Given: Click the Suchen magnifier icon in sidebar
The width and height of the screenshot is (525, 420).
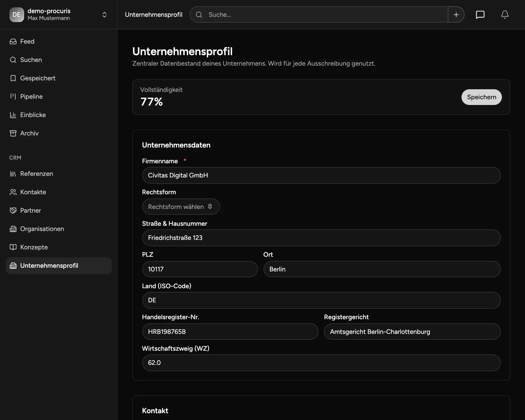Looking at the screenshot, I should tap(13, 60).
